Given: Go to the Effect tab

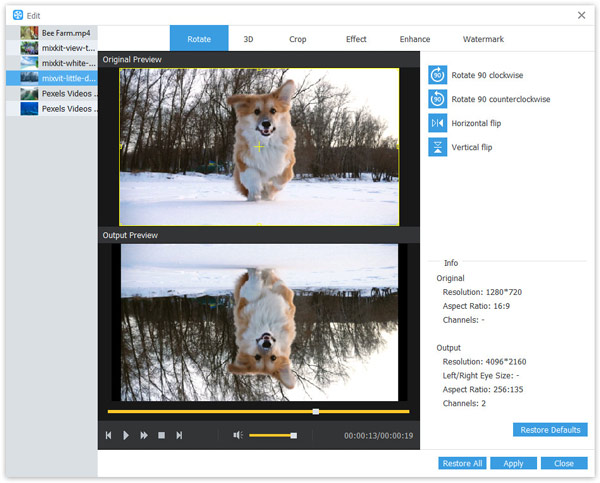Looking at the screenshot, I should point(356,39).
